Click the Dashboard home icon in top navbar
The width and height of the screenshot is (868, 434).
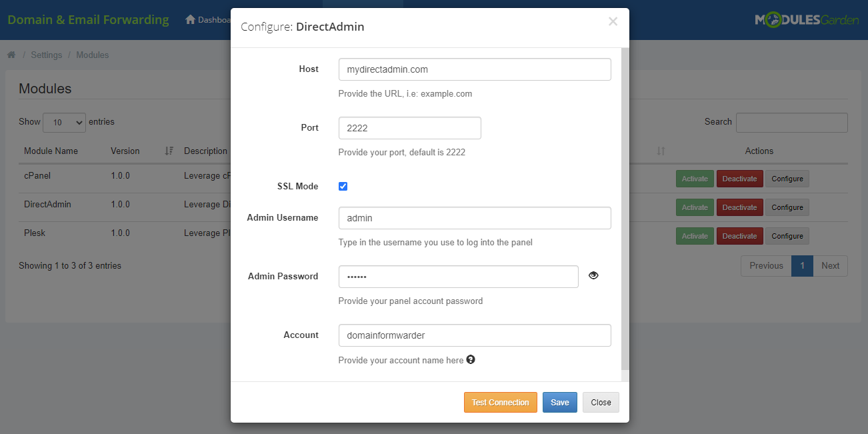click(190, 19)
